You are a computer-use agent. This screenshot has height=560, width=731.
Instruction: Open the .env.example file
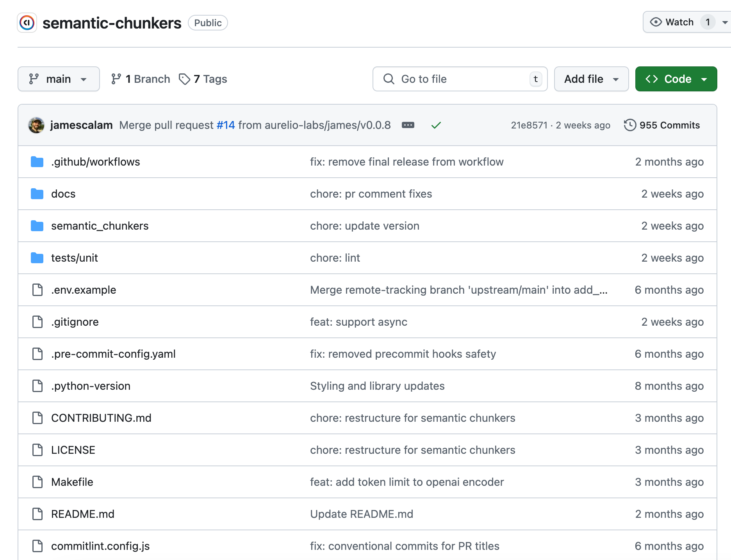pyautogui.click(x=84, y=290)
